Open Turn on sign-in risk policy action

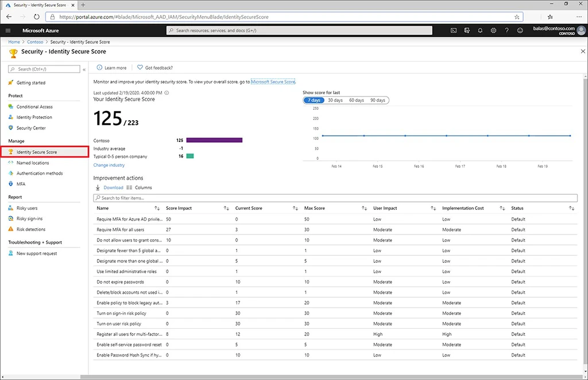click(122, 313)
